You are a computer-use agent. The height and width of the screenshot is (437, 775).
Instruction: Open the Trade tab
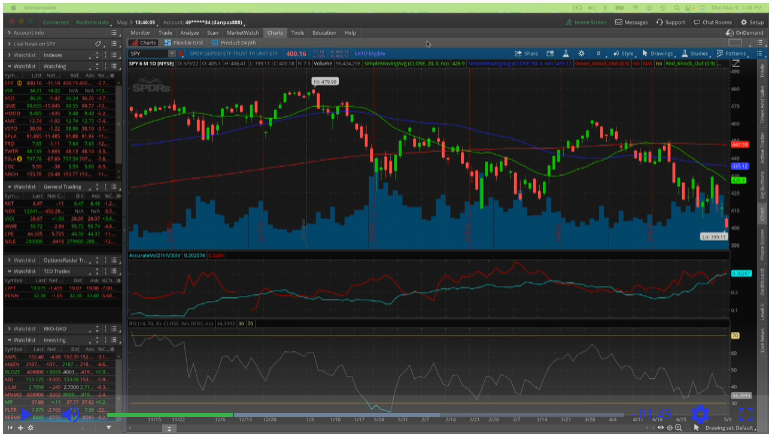165,33
